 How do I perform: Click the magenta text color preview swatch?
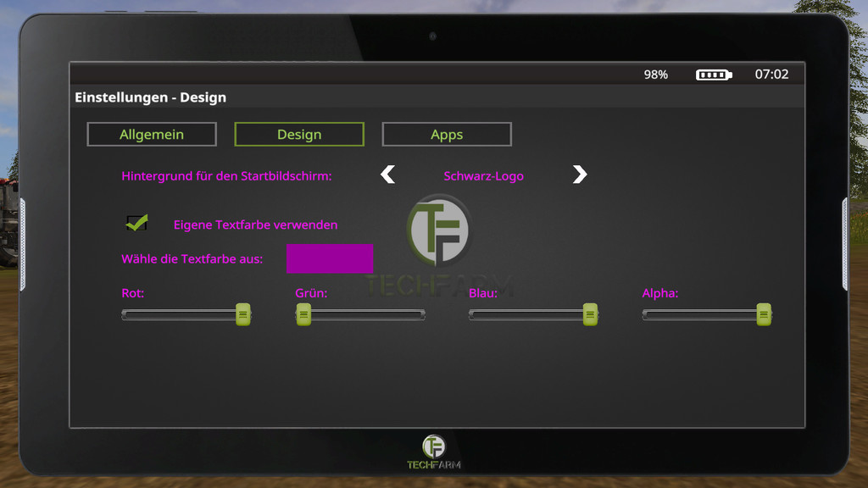pos(330,258)
